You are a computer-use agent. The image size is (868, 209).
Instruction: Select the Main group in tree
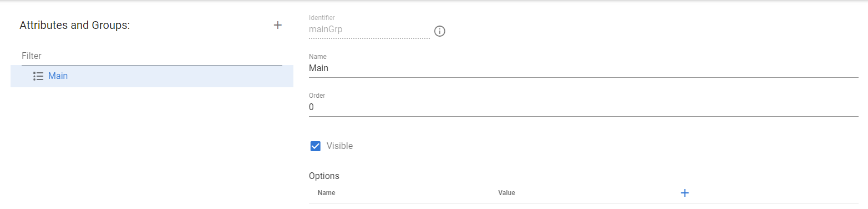coord(58,76)
